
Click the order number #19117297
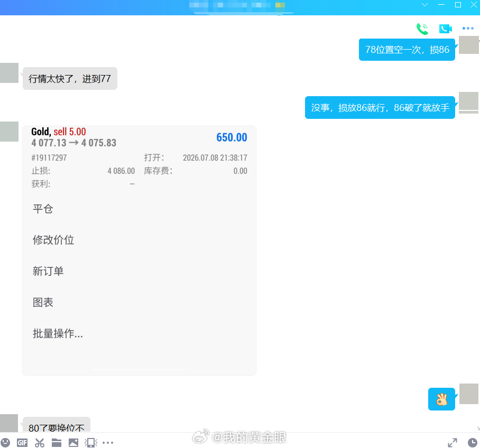pyautogui.click(x=49, y=157)
